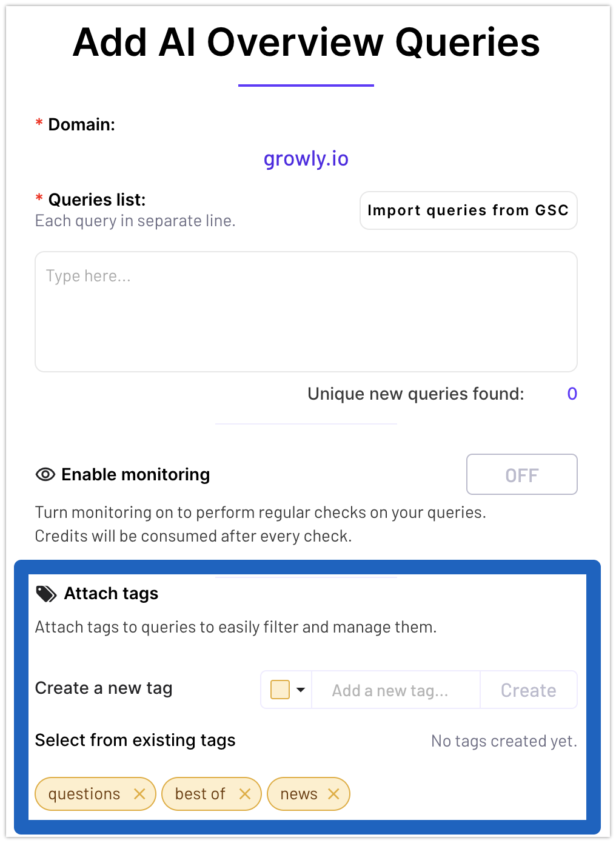The width and height of the screenshot is (616, 843).
Task: Click the Add a new tag input
Action: tap(396, 690)
